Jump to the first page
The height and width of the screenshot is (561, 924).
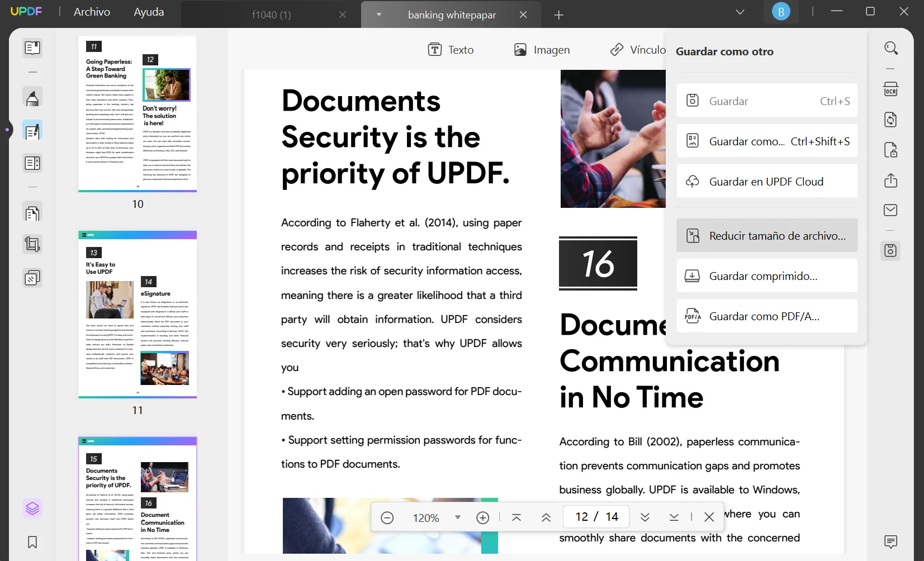point(517,517)
